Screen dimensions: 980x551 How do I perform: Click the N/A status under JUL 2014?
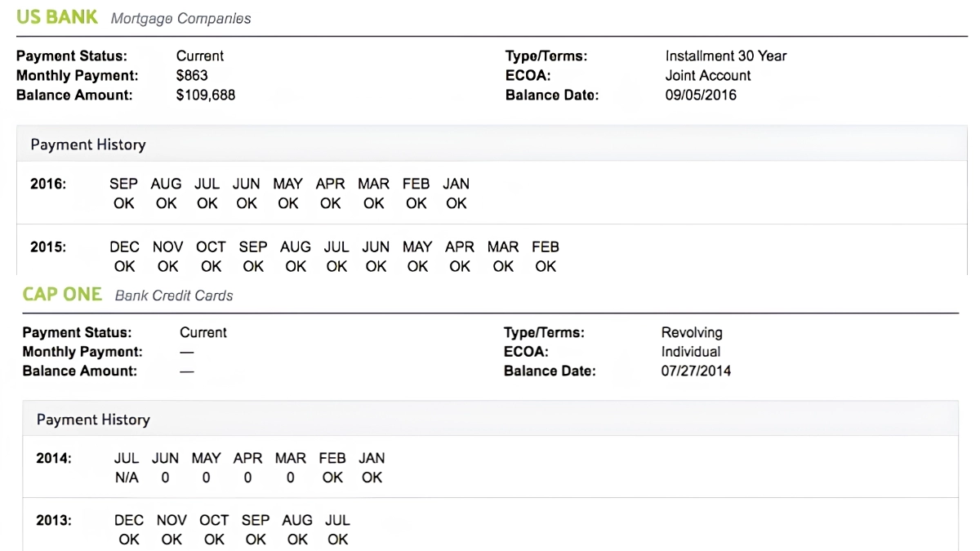127,478
